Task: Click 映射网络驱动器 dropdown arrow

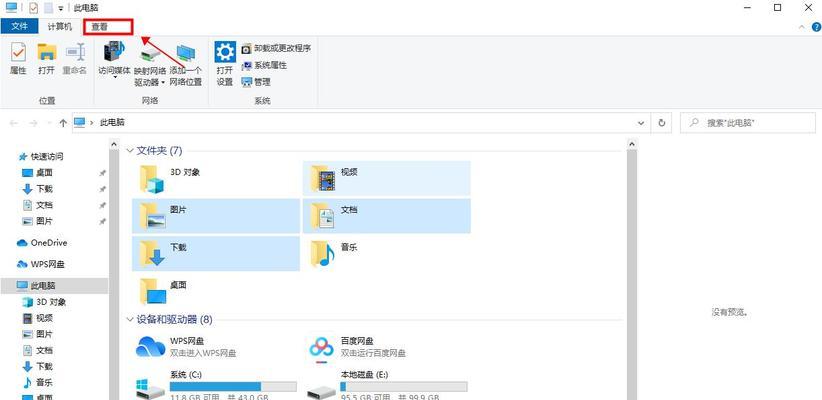Action: [164, 83]
